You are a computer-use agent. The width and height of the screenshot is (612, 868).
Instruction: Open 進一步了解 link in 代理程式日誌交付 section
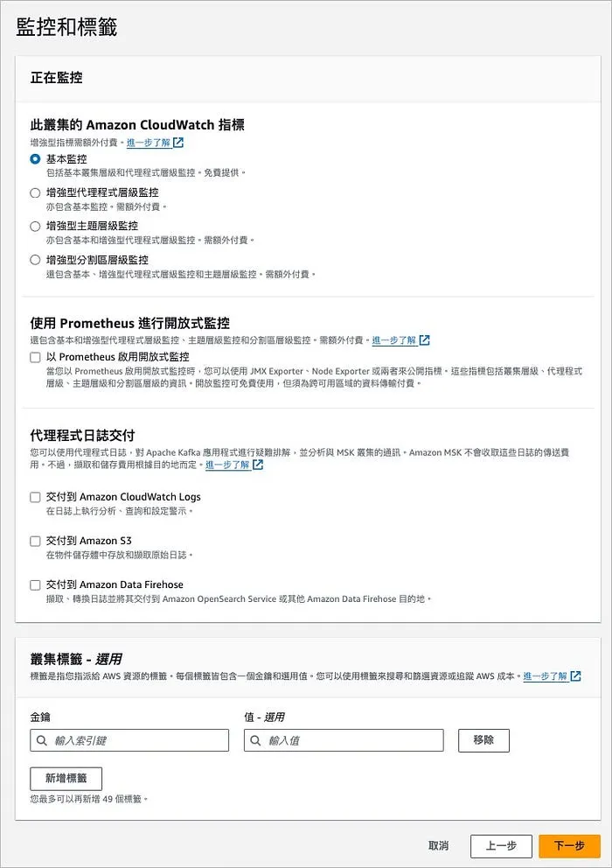point(227,465)
